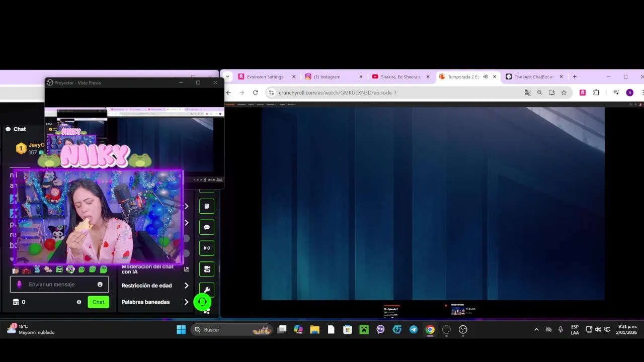Open the OBS Studio taskbar icon

pos(463,330)
